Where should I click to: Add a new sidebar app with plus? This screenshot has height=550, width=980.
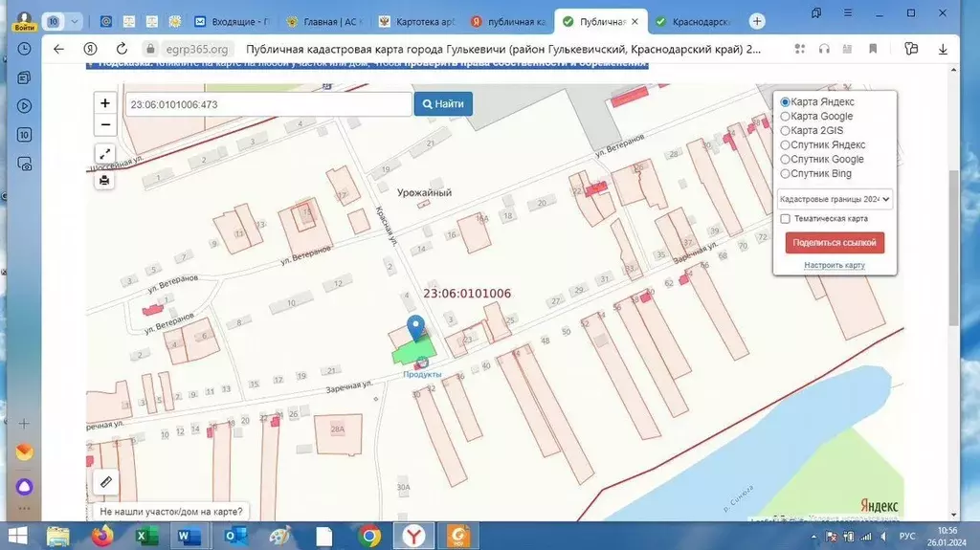[x=24, y=424]
